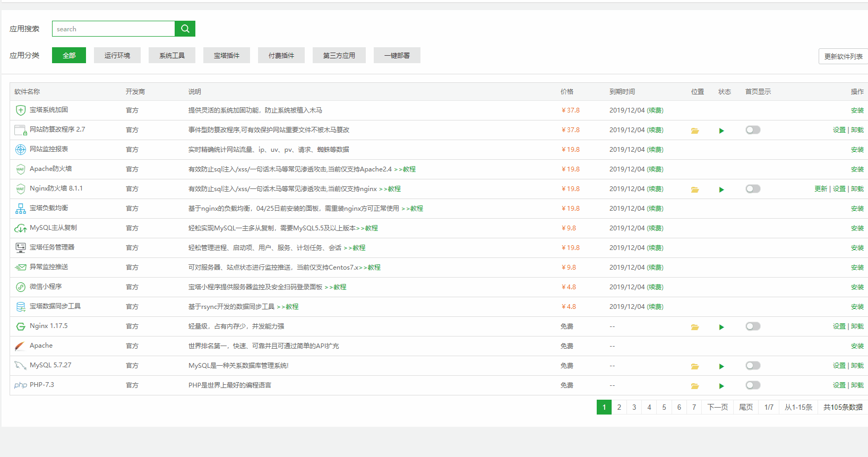Select the 付费插件 category tab

[x=281, y=55]
